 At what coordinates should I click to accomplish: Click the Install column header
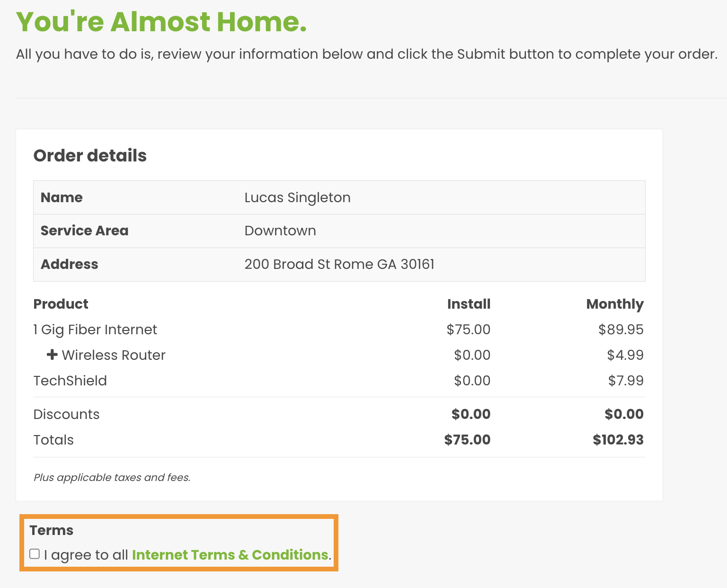click(469, 304)
